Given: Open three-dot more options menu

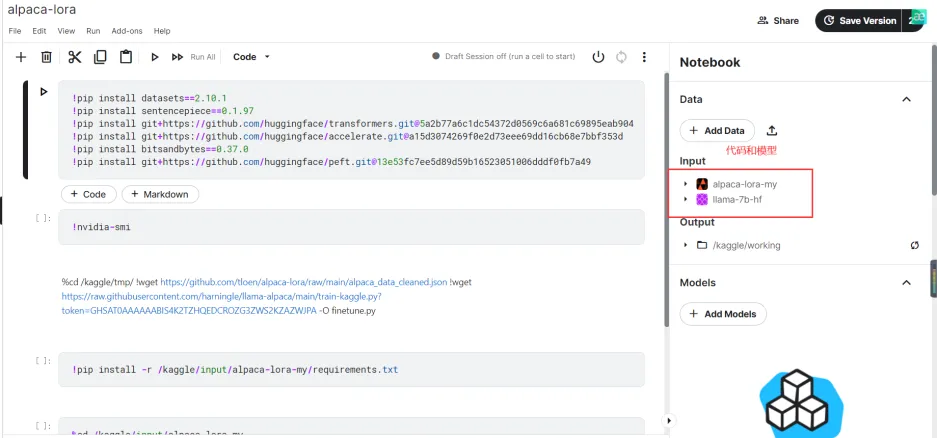Looking at the screenshot, I should pos(644,57).
